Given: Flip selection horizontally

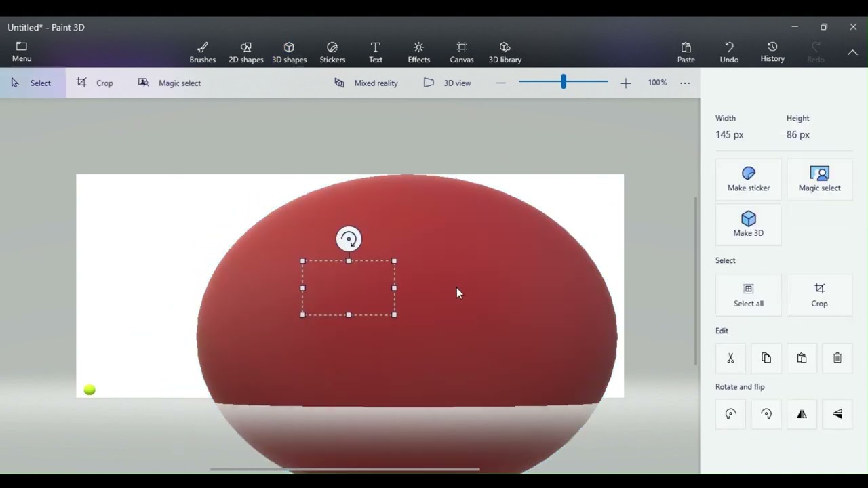Looking at the screenshot, I should [802, 414].
